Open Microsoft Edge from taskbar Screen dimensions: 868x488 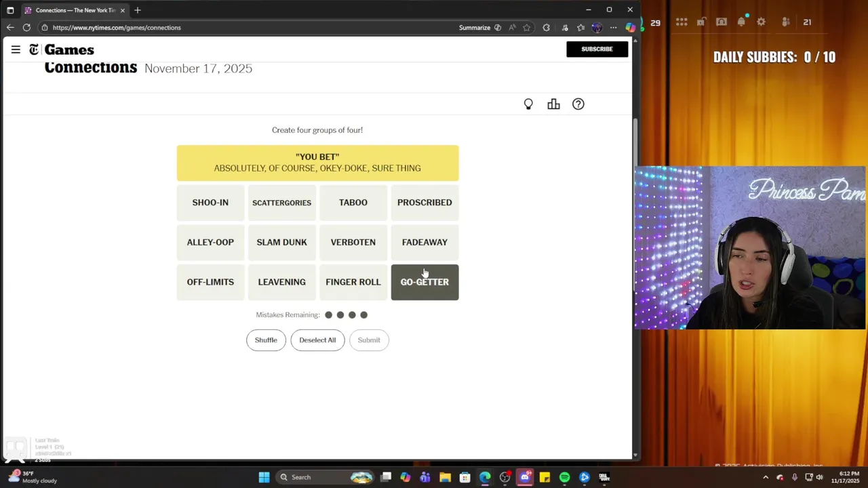tap(485, 477)
